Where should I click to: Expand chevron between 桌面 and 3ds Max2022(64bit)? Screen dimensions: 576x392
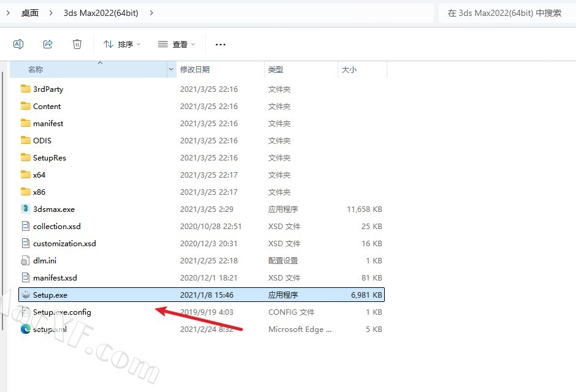click(x=51, y=13)
